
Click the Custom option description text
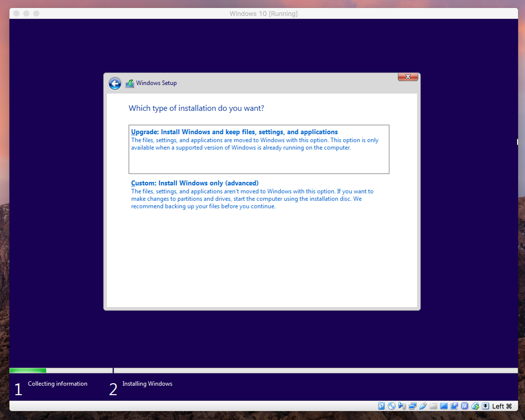coord(252,199)
